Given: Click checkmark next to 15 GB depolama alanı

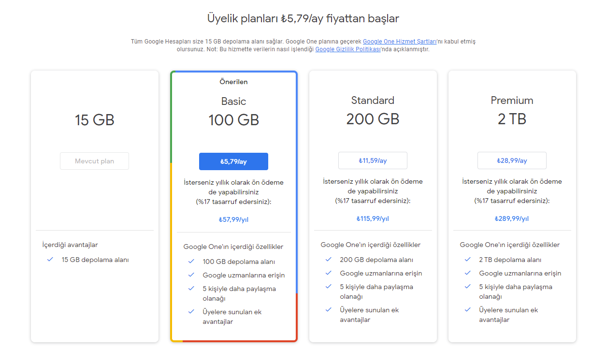Looking at the screenshot, I should [x=50, y=260].
